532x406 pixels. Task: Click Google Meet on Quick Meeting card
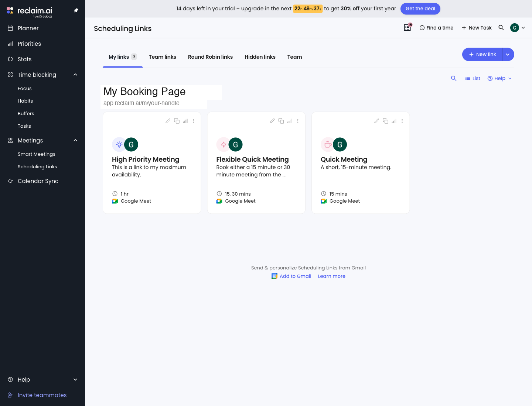click(x=345, y=201)
